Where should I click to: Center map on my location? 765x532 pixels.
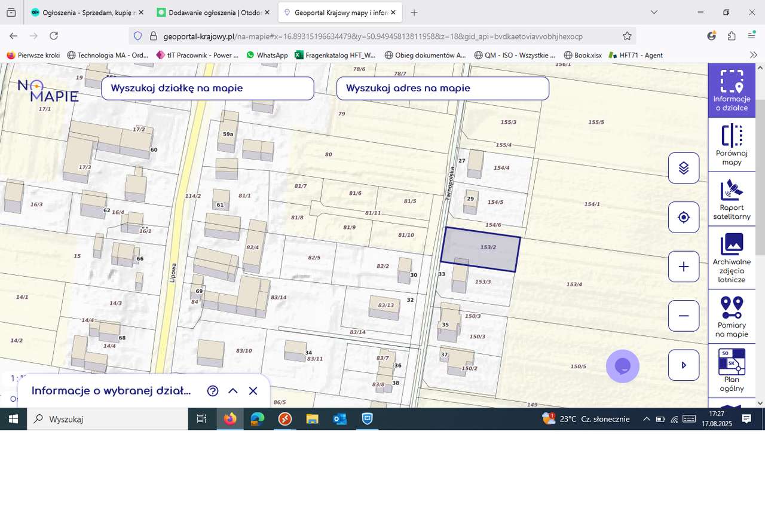pyautogui.click(x=684, y=217)
